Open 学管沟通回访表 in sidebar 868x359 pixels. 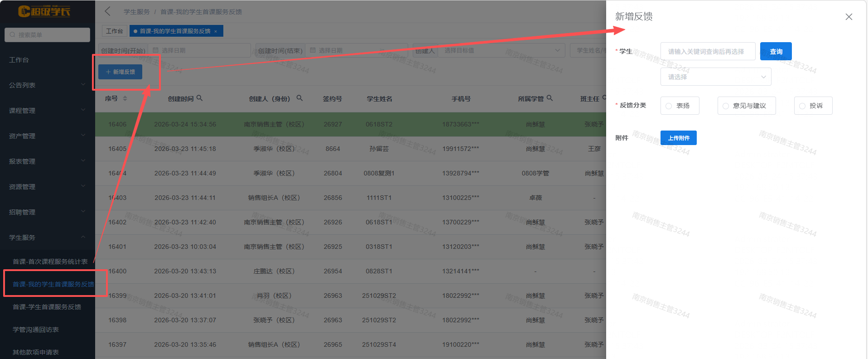36,330
